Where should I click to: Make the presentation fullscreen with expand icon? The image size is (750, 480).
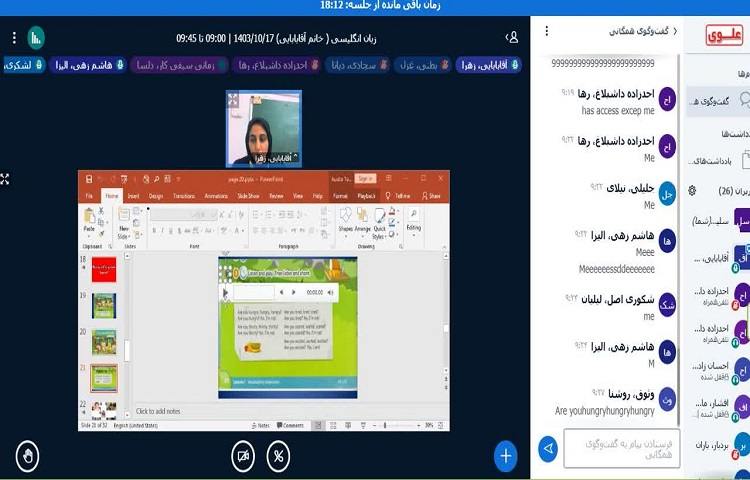pyautogui.click(x=5, y=179)
